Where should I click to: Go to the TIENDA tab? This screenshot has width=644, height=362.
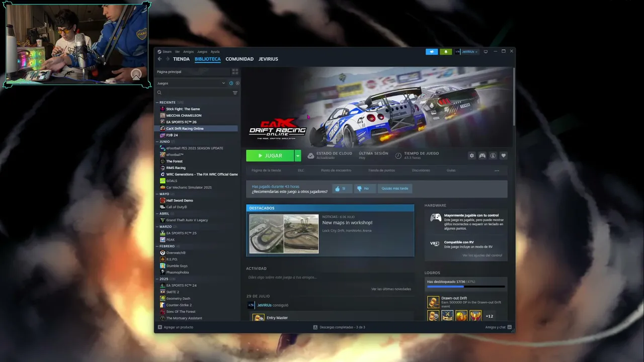[x=181, y=59]
